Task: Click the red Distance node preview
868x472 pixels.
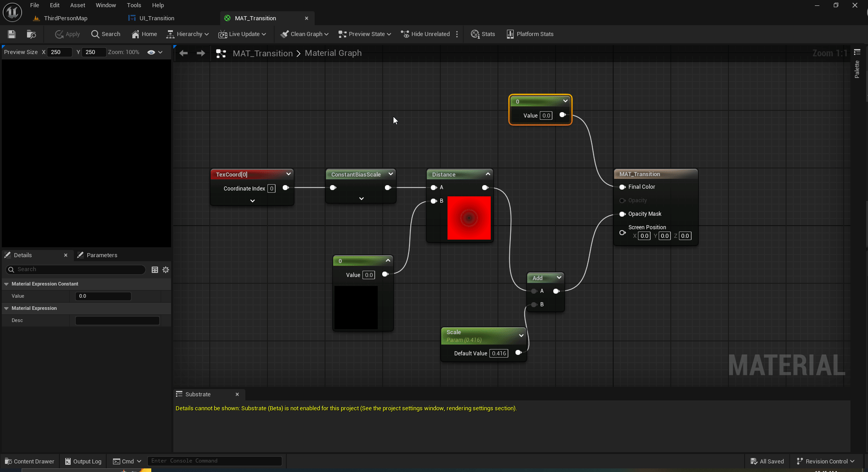Action: [469, 218]
